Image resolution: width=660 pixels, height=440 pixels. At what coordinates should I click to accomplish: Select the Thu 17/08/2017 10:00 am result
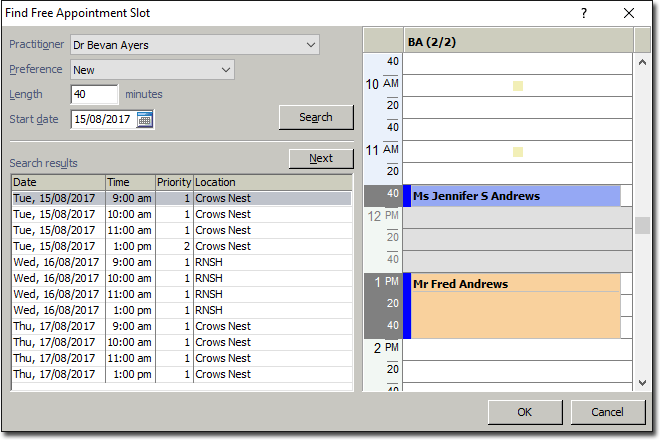tap(182, 342)
